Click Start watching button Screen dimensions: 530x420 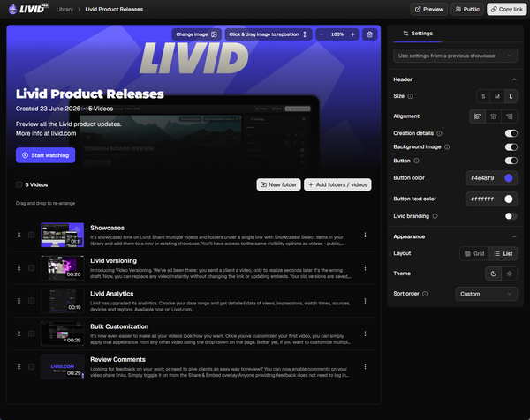[45, 155]
